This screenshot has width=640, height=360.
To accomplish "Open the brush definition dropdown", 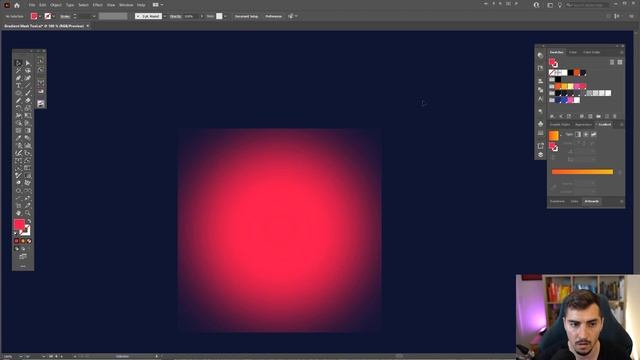I will click(x=164, y=16).
